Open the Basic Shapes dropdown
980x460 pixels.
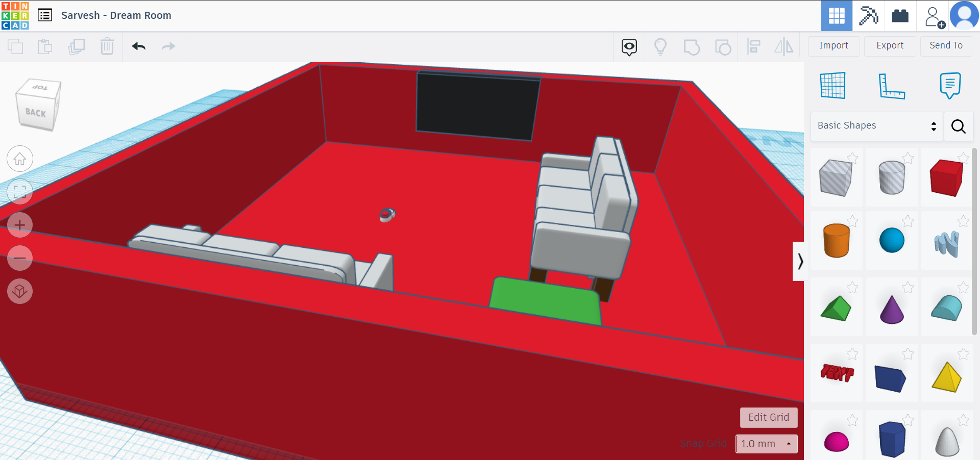(875, 126)
